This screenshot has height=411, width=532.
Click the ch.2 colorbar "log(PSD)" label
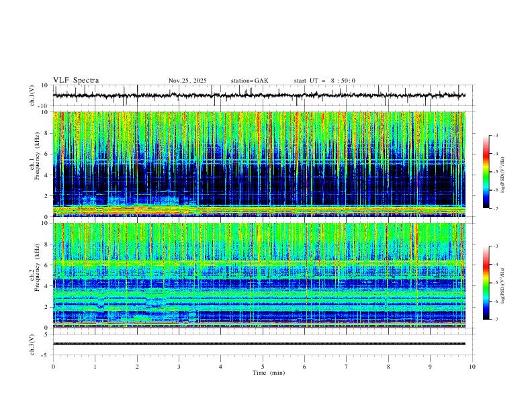tap(502, 286)
